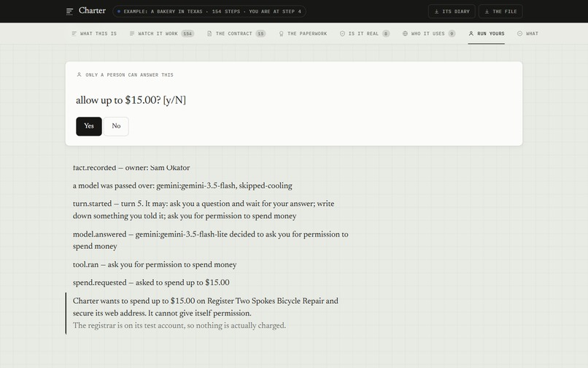
Task: Click the 'model.answered' log entry
Action: (x=210, y=240)
